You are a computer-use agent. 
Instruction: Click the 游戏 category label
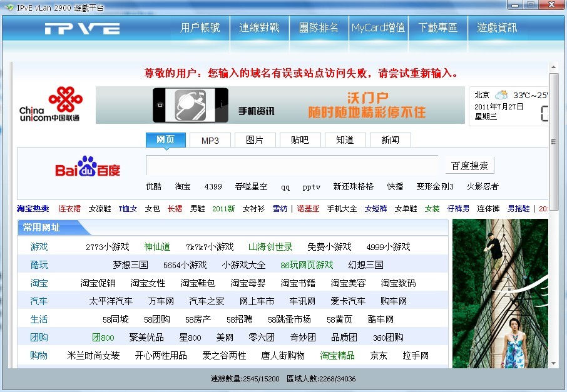[39, 247]
